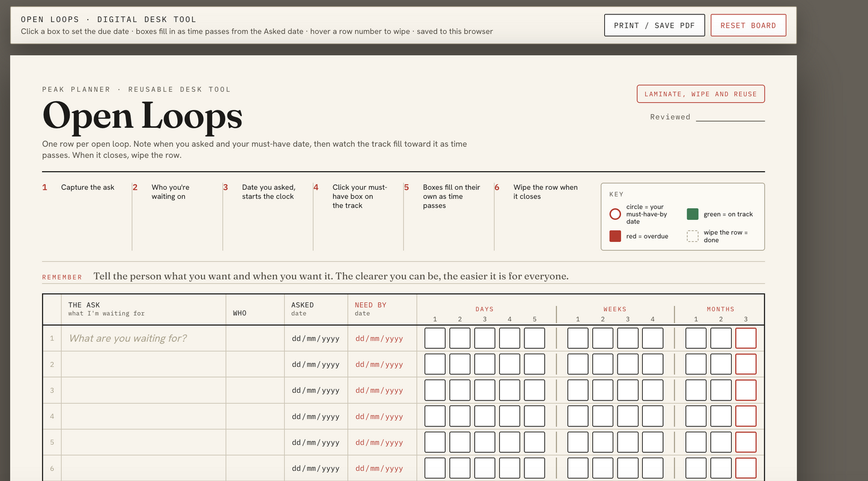The width and height of the screenshot is (868, 481).
Task: Mark Days box 1 in row 5
Action: [435, 442]
